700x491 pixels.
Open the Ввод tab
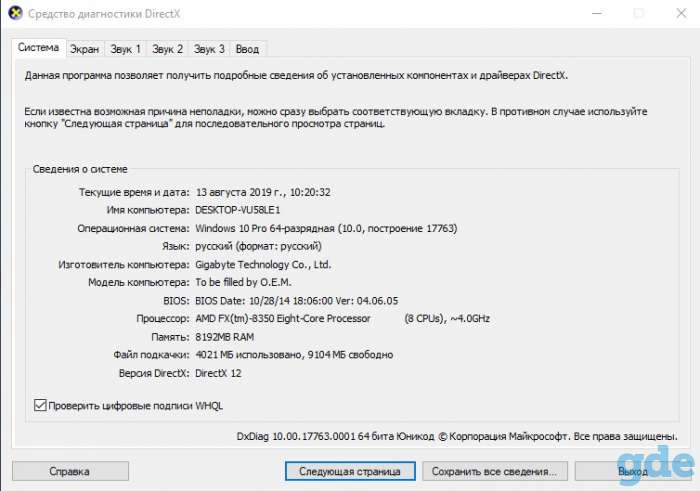point(247,49)
